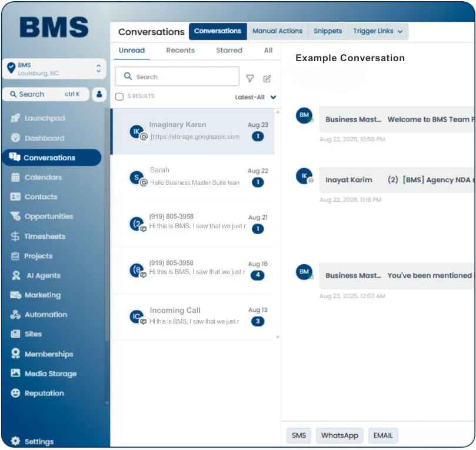The height and width of the screenshot is (450, 476).
Task: Click the sidebar Search ctrl K box
Action: (45, 94)
